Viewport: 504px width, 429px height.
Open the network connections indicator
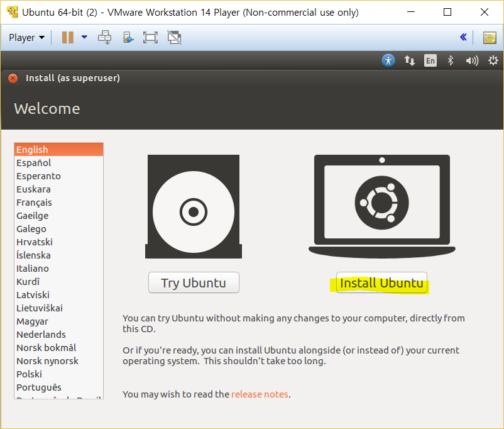[x=410, y=60]
